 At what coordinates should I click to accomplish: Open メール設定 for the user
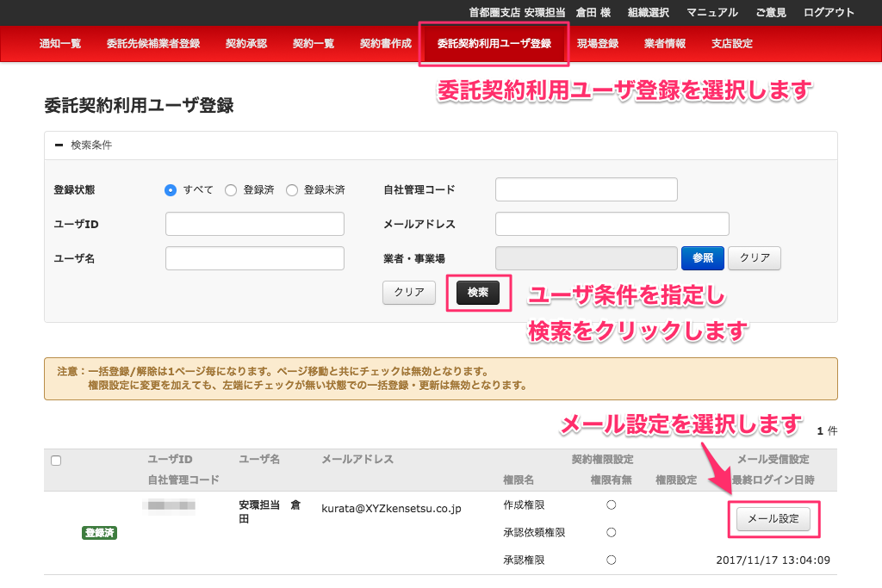tap(773, 519)
